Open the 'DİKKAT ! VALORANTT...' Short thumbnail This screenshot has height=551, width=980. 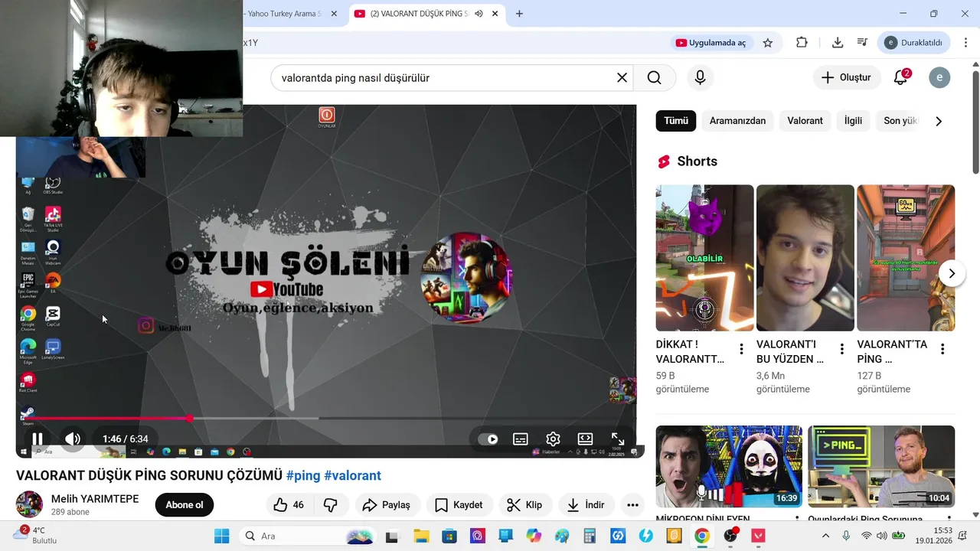(x=704, y=258)
